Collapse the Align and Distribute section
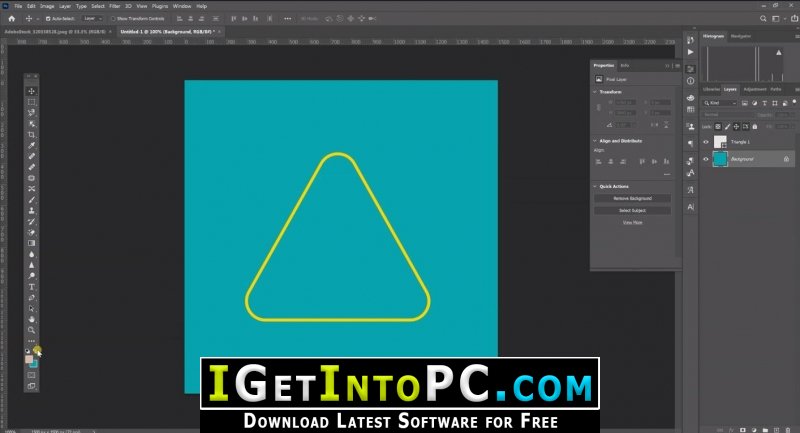 pos(595,141)
